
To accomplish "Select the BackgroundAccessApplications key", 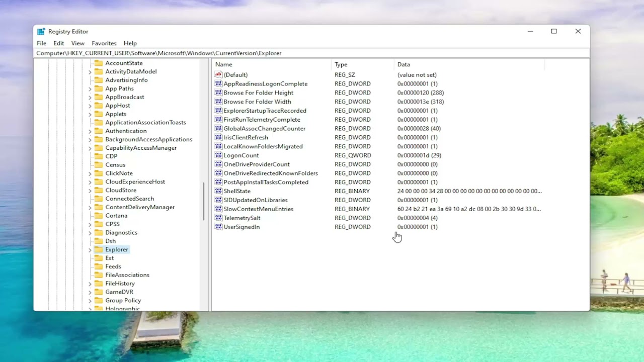I will [x=148, y=139].
